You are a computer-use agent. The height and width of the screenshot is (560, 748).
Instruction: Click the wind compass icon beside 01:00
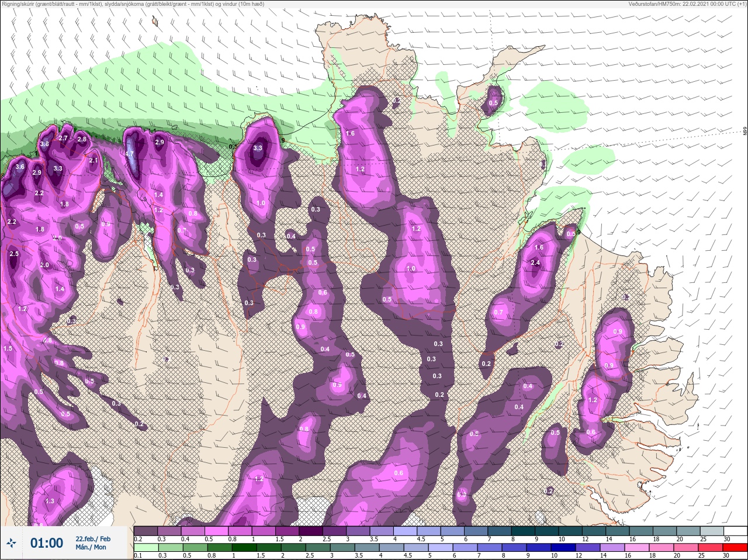coord(11,544)
